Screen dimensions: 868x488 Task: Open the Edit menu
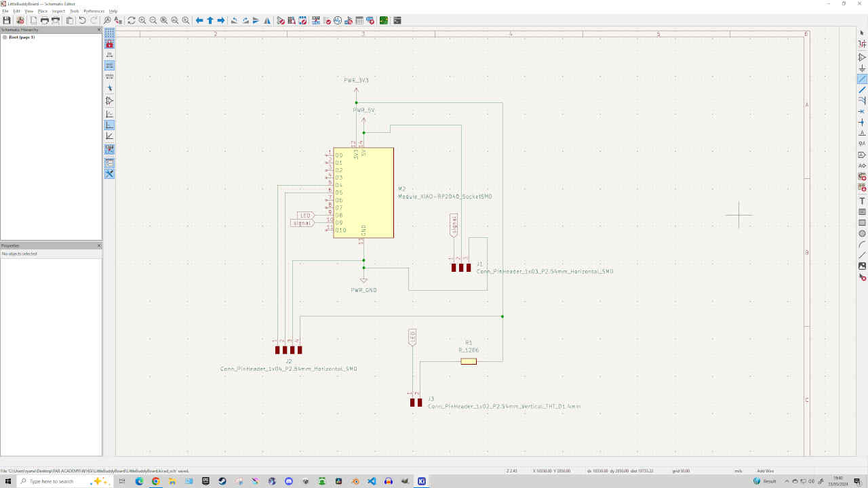tap(16, 11)
